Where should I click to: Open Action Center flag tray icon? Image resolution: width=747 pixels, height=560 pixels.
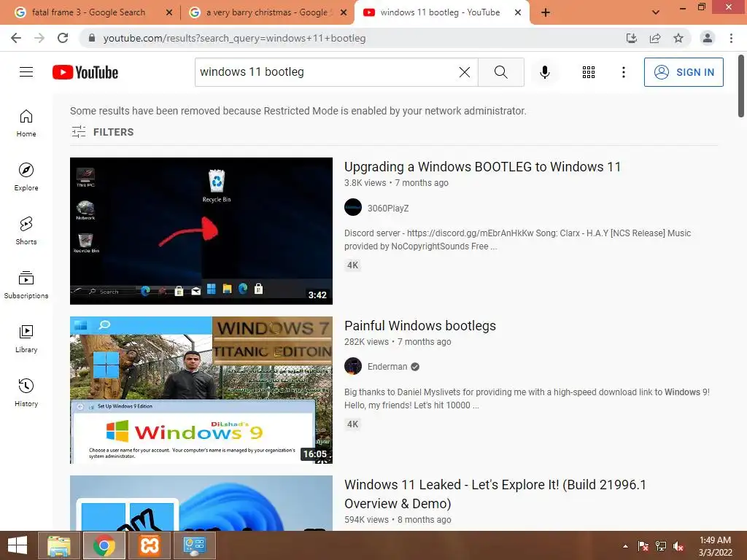coord(643,546)
